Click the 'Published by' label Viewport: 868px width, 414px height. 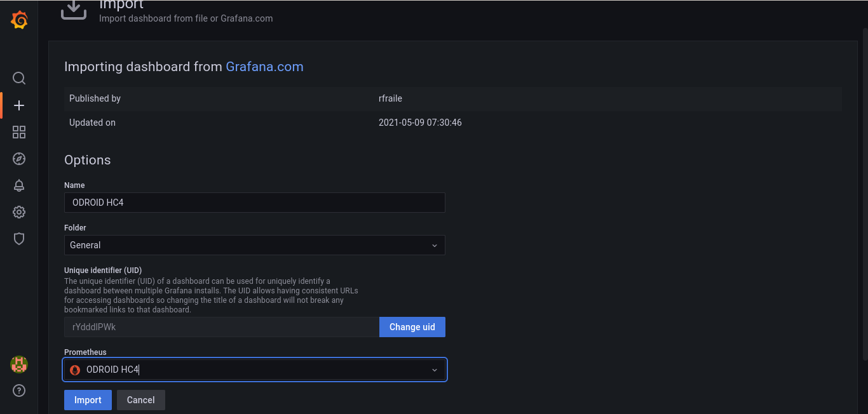(x=95, y=98)
